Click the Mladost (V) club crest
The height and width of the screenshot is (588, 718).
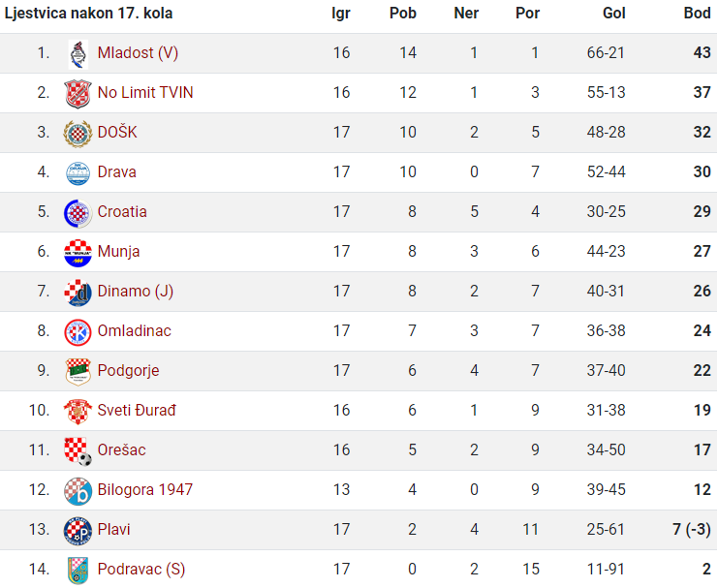pyautogui.click(x=78, y=54)
